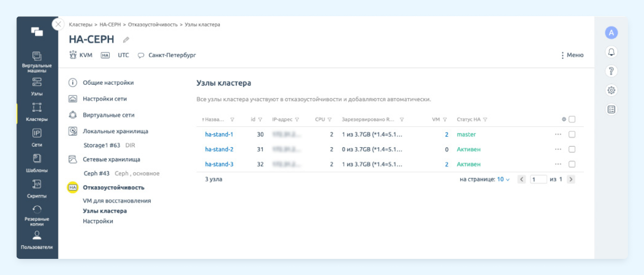Click the comment bubble icon near Санкт-Петербург
This screenshot has height=275, width=644.
[141, 55]
